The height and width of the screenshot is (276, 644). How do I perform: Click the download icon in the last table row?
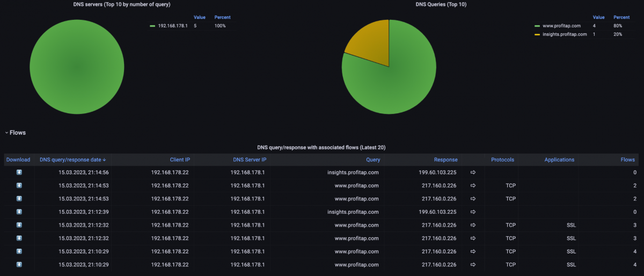(x=19, y=265)
